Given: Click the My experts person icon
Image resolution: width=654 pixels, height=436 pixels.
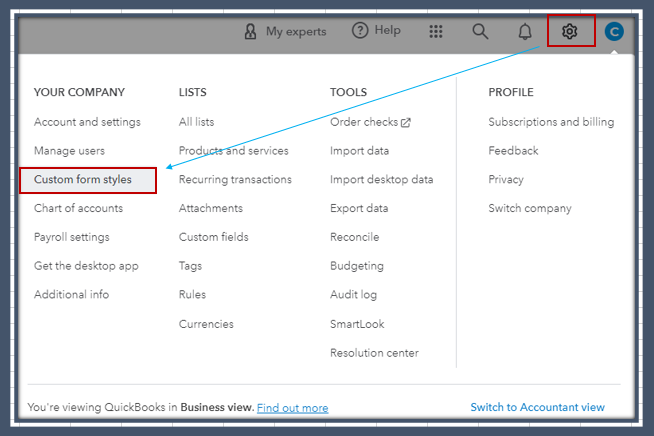Looking at the screenshot, I should pos(250,31).
